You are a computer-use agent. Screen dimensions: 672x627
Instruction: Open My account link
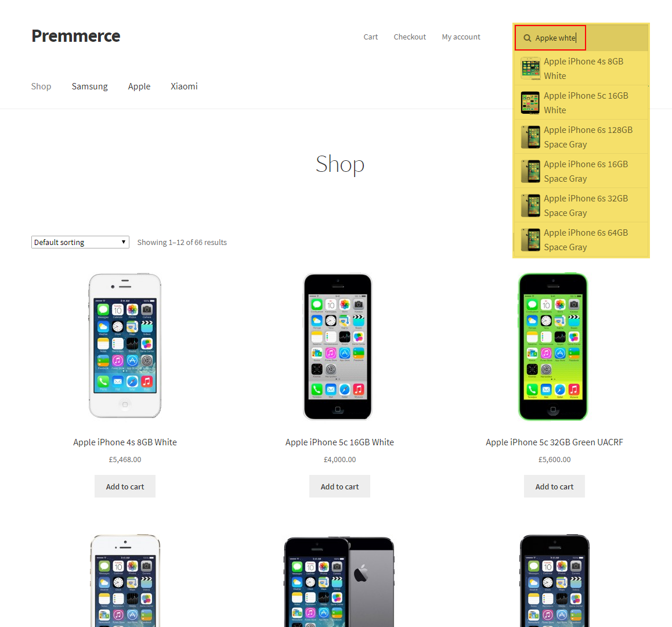[461, 37]
